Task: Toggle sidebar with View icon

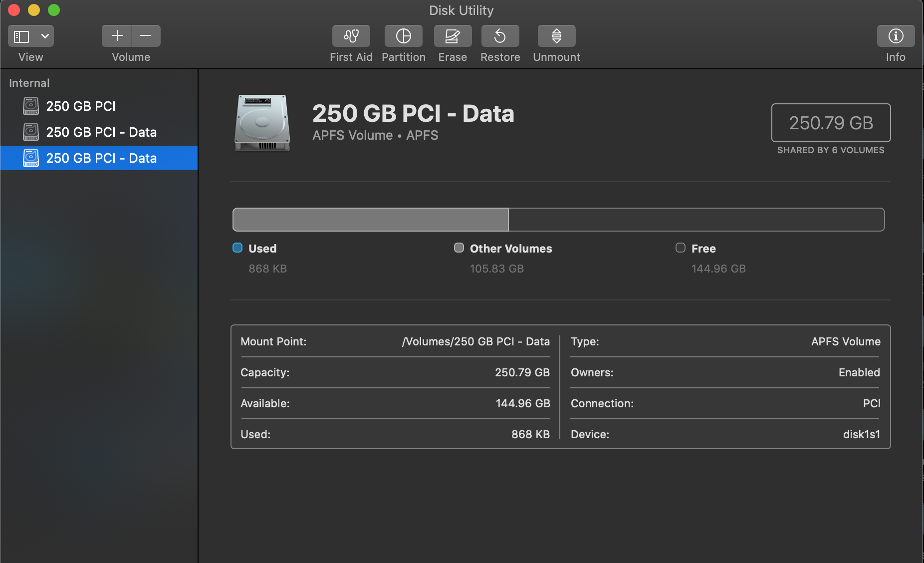Action: pos(21,36)
